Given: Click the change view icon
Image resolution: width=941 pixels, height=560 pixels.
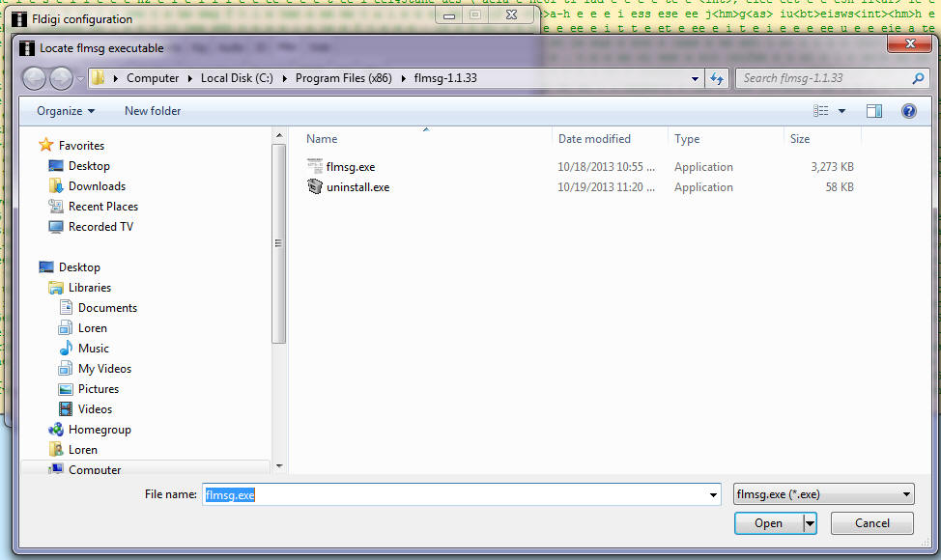Looking at the screenshot, I should click(820, 111).
